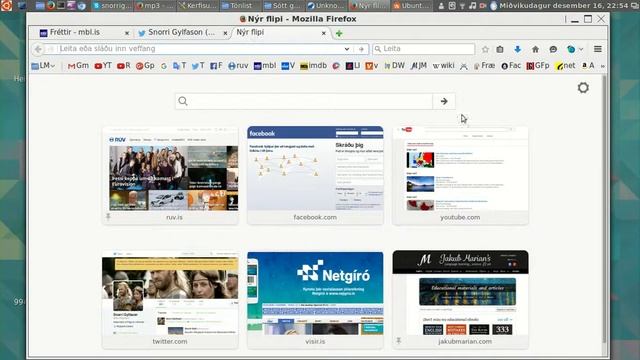640x360 pixels.
Task: Close the Nýr flipi tab
Action: (x=324, y=33)
